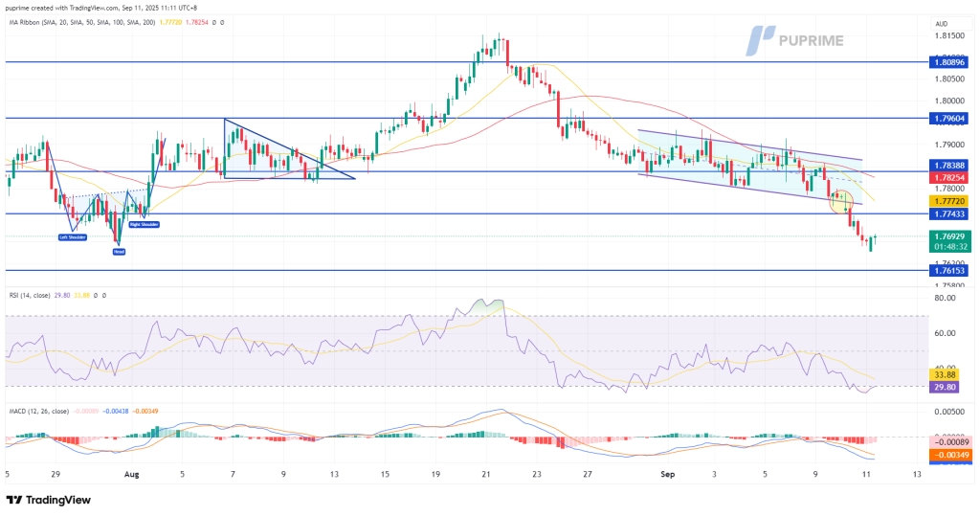980x516 pixels.
Task: Click the Aug label on the time axis
Action: click(x=131, y=475)
